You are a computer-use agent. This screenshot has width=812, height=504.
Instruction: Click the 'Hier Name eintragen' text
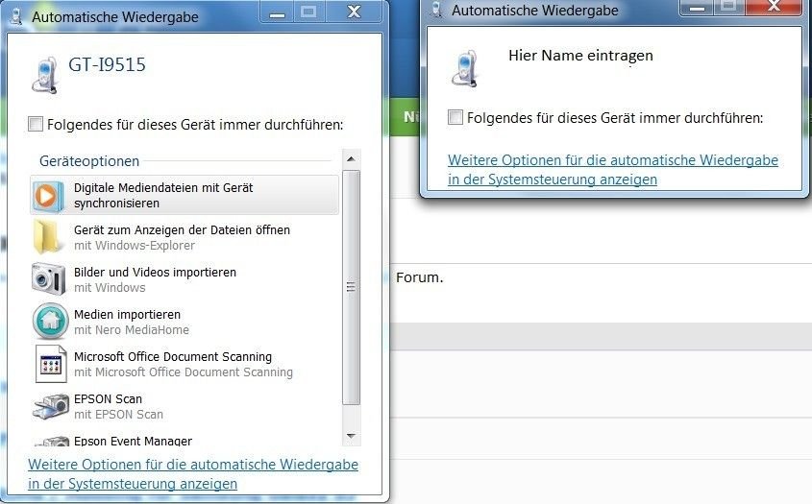(580, 56)
